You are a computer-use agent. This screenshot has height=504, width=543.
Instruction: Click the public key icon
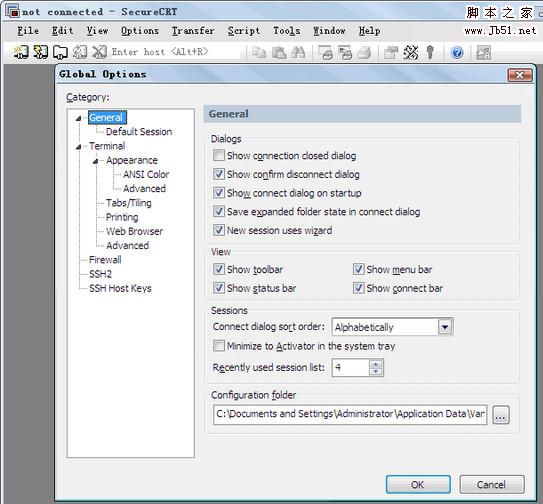pos(430,53)
